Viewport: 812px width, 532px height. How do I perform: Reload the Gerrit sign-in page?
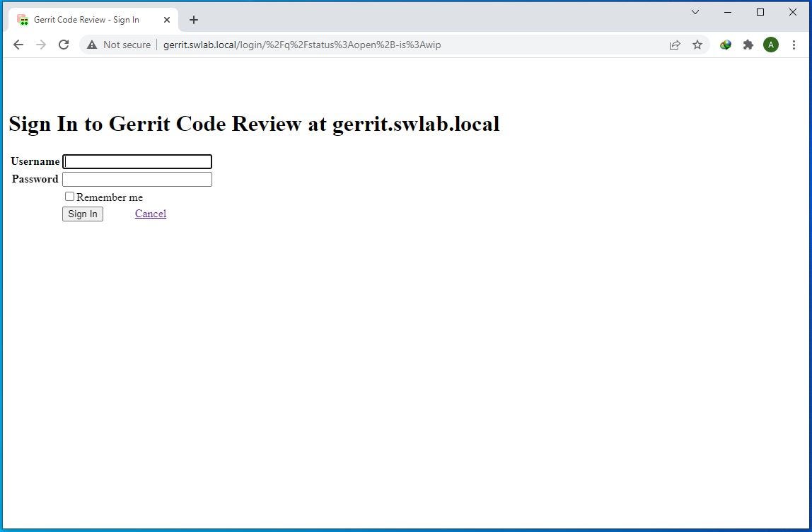tap(64, 45)
